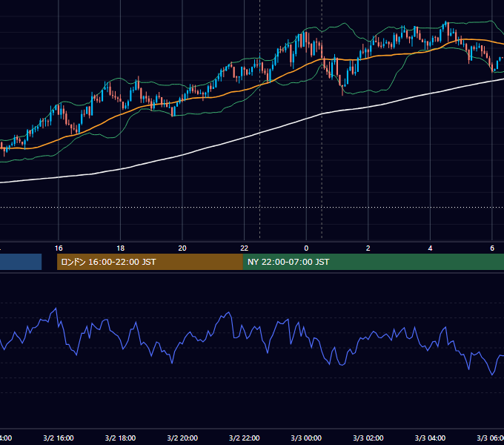This screenshot has width=504, height=445.
Task: Click the 3/3 04:00 date label
Action: [x=430, y=438]
